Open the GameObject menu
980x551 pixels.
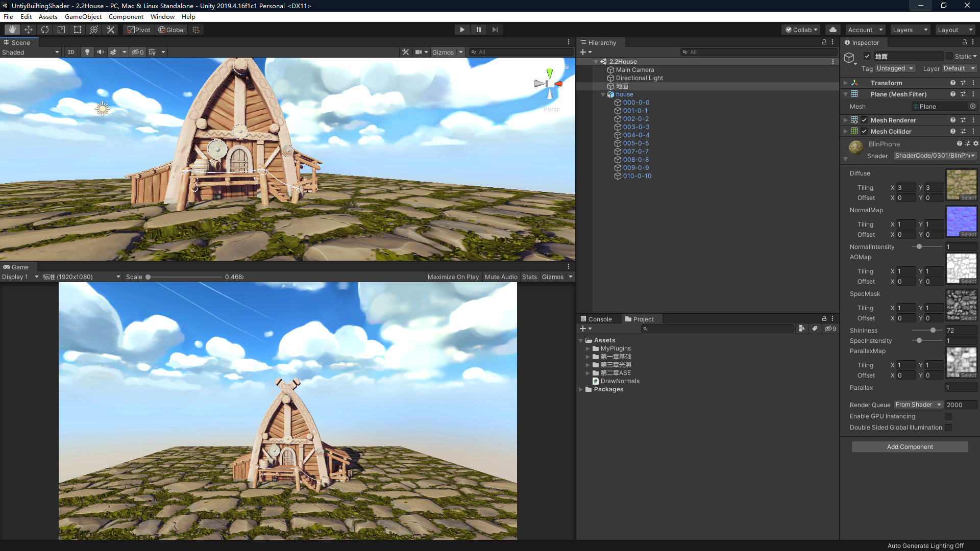(x=83, y=16)
